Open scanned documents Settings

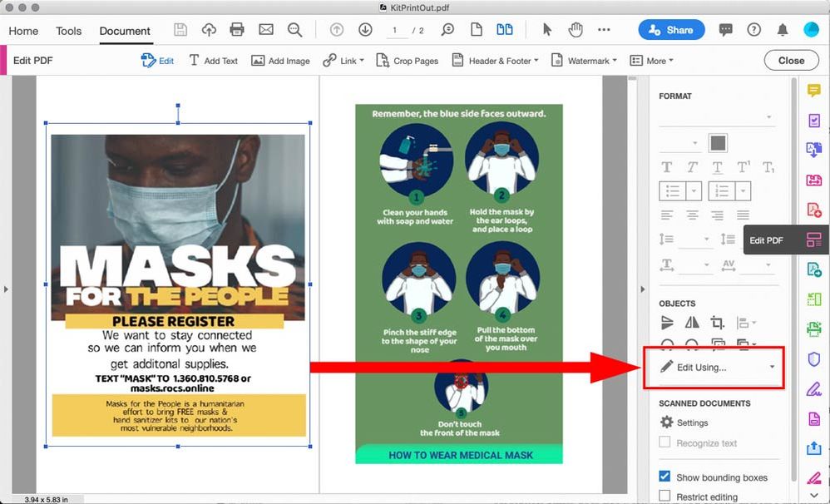point(684,422)
